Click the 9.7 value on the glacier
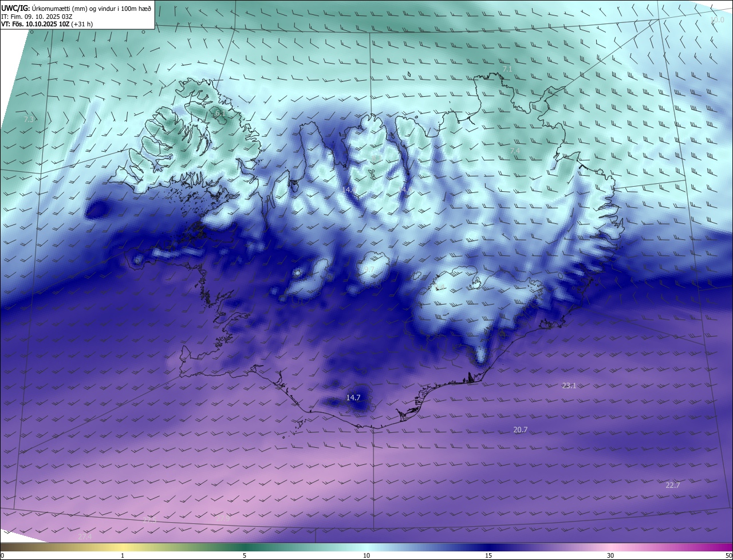 pos(369,270)
